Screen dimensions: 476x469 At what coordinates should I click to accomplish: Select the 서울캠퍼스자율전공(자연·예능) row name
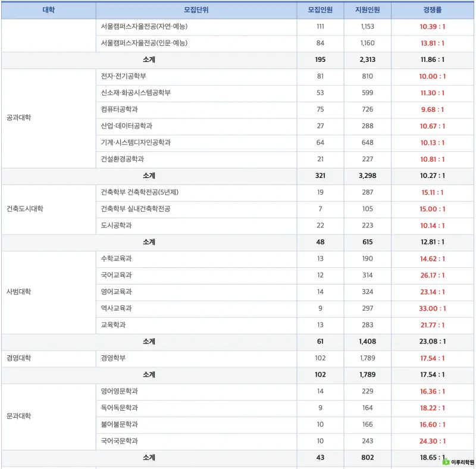point(144,27)
